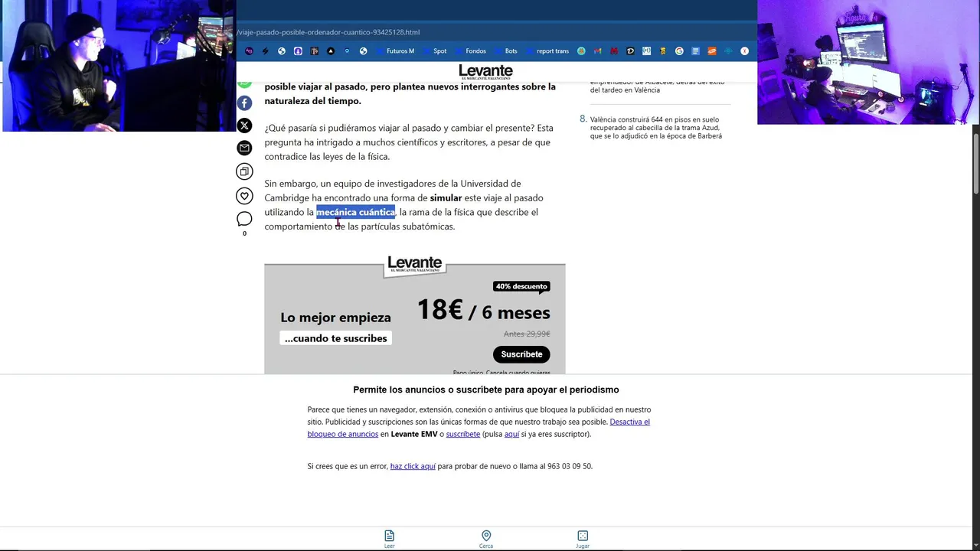This screenshot has width=980, height=551.
Task: Click Desactiva el bloqueo de anuncios link
Action: coord(479,428)
